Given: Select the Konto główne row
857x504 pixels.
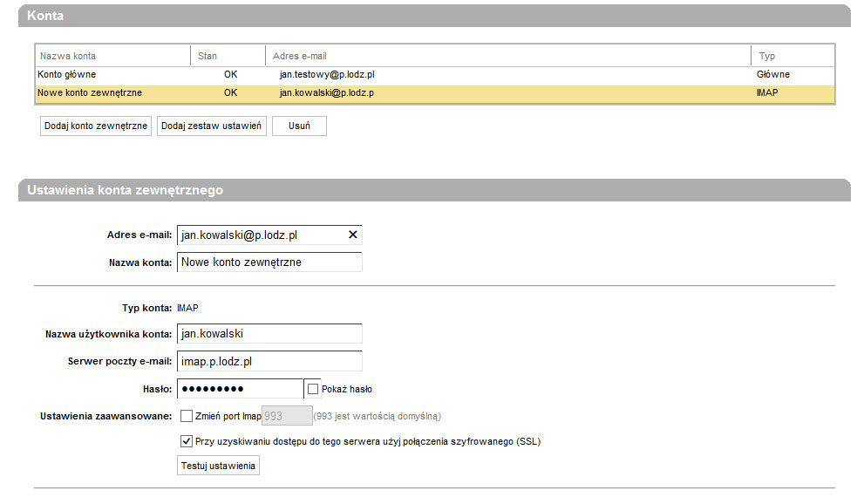Looking at the screenshot, I should click(x=434, y=75).
